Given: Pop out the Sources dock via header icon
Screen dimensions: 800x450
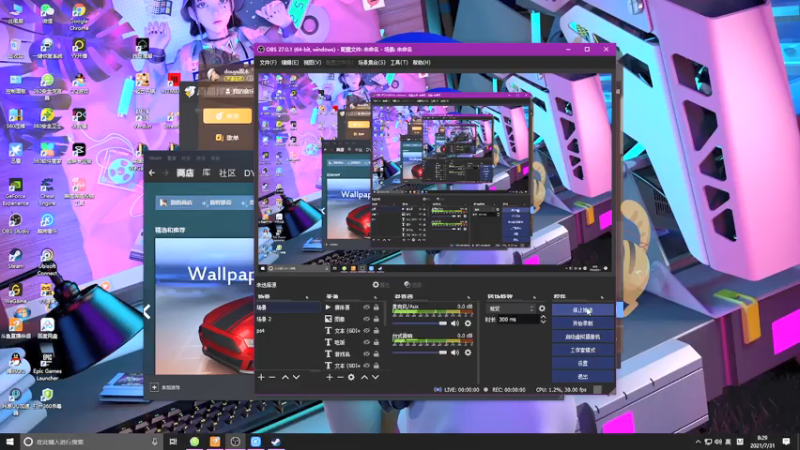Looking at the screenshot, I should click(376, 297).
